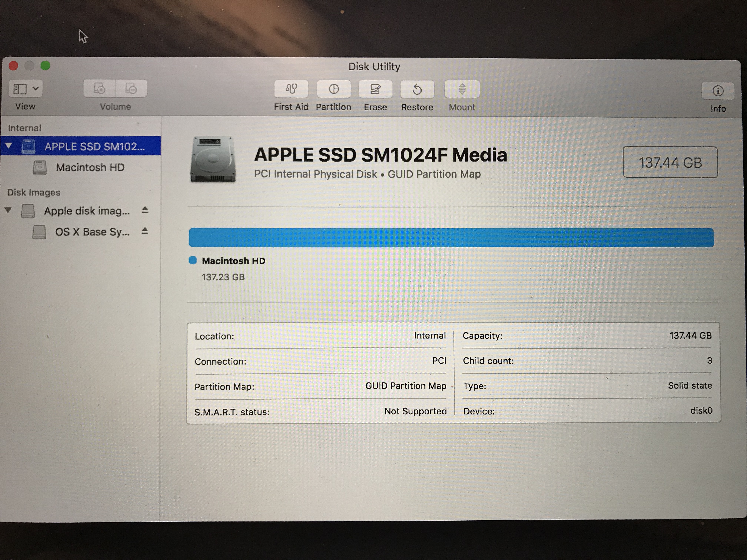
Task: Click the Macintosh HD legend label
Action: point(234,261)
